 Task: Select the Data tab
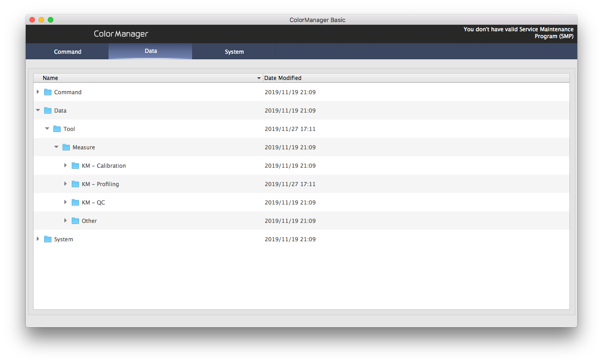[151, 51]
